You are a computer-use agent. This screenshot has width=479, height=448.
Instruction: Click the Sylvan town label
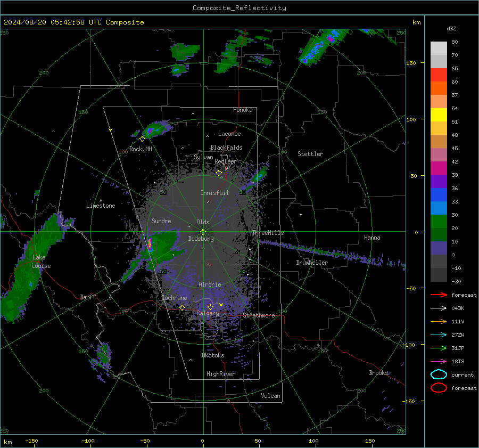203,157
